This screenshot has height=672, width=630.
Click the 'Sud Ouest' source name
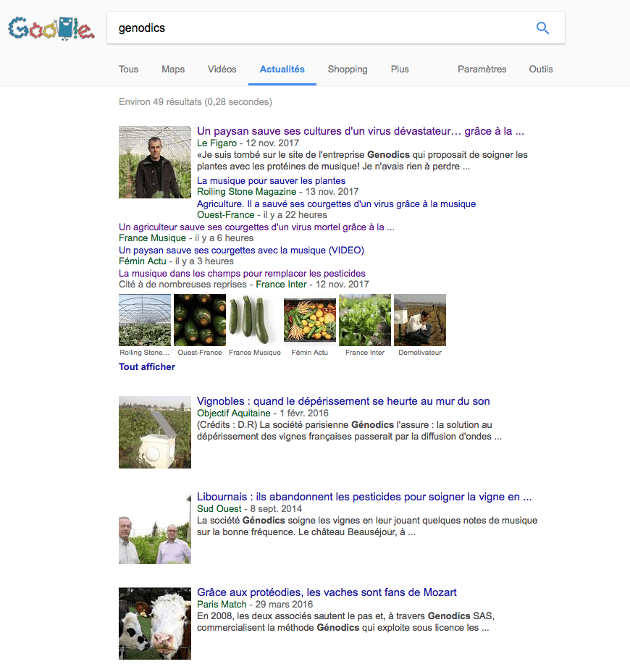coord(219,509)
